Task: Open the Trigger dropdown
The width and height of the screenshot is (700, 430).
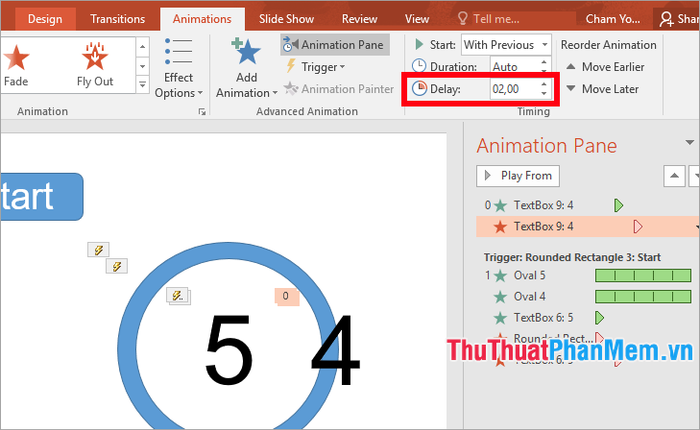Action: (316, 67)
